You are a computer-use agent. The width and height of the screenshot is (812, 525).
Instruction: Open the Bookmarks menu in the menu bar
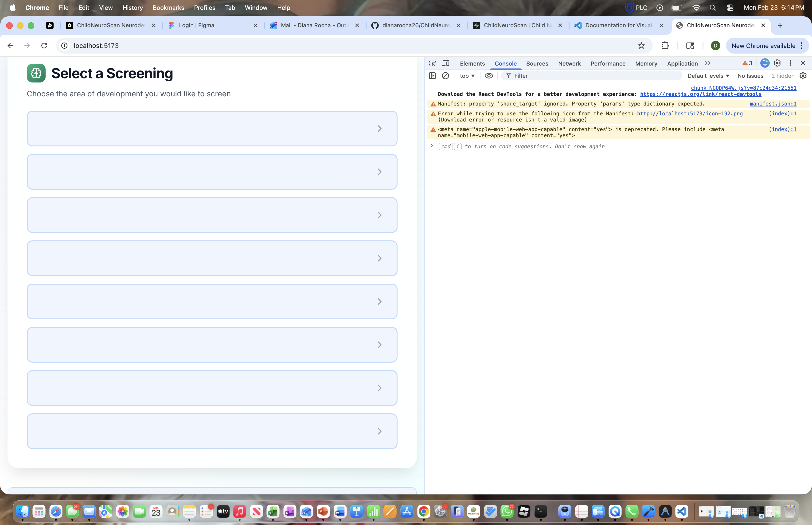(168, 8)
